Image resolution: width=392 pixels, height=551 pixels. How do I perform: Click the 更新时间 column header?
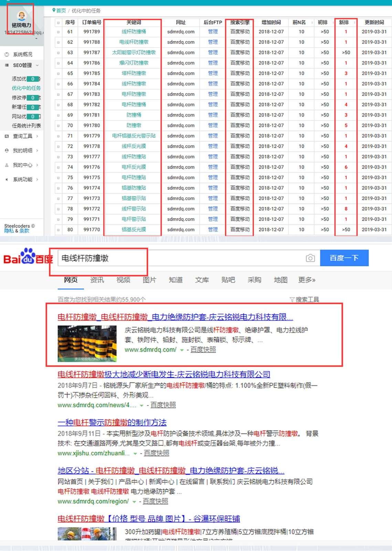coord(374,22)
